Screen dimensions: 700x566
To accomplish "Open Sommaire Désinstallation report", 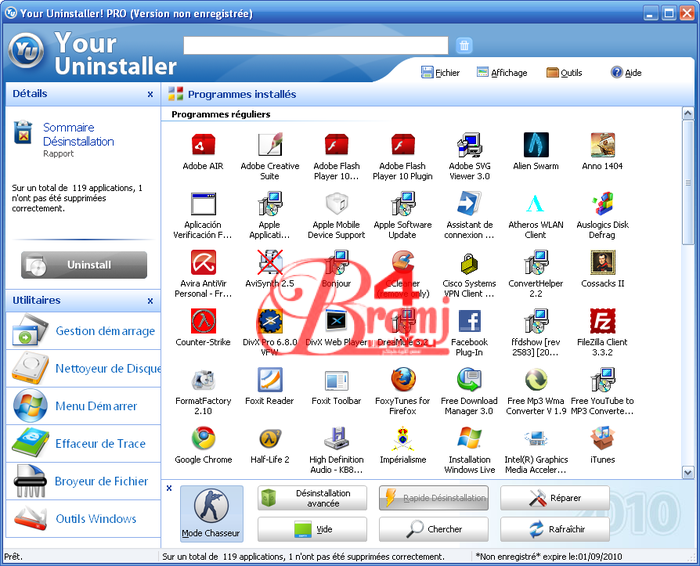I will click(x=79, y=134).
